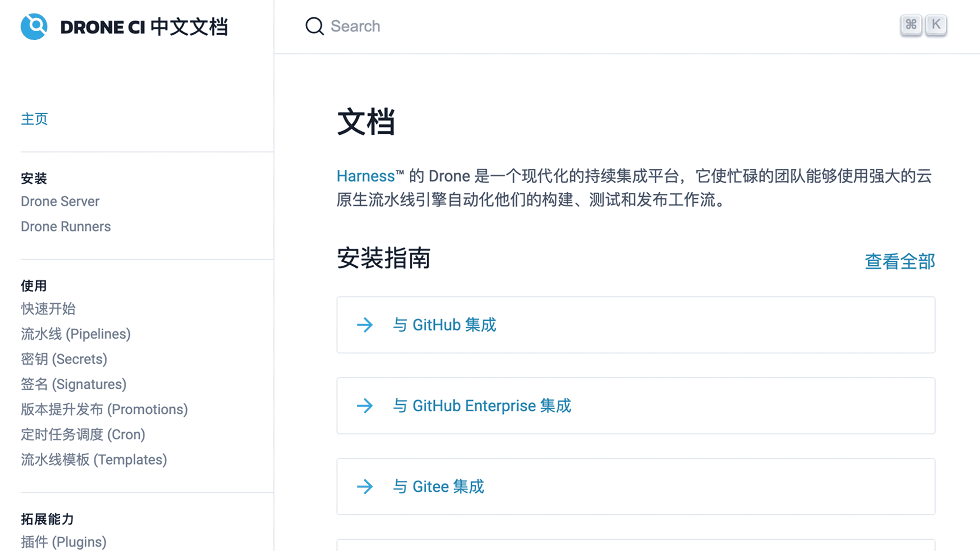Click the 安装 section heading in sidebar
The width and height of the screenshot is (980, 551).
point(34,179)
